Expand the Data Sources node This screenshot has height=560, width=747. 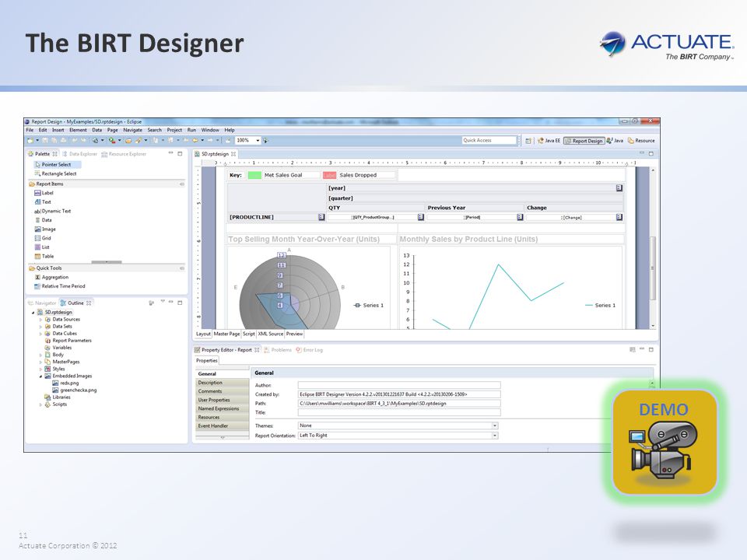[40, 320]
